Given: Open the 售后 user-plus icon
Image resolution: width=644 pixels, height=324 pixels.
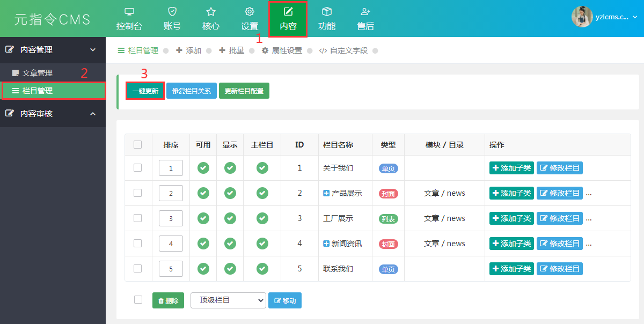Looking at the screenshot, I should tap(365, 11).
